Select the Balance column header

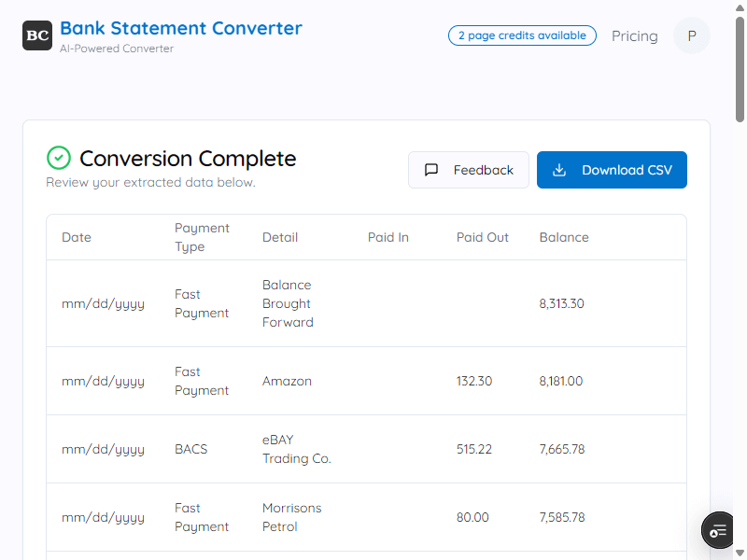point(564,237)
